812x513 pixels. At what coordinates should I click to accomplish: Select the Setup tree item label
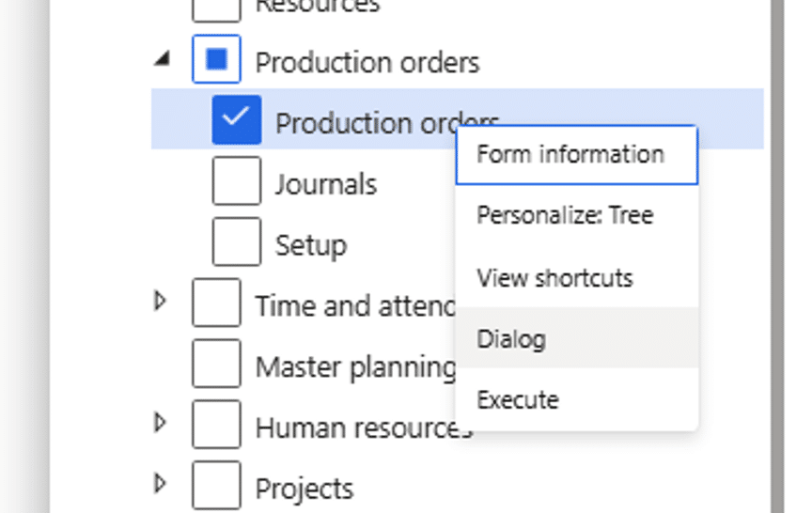(x=310, y=245)
